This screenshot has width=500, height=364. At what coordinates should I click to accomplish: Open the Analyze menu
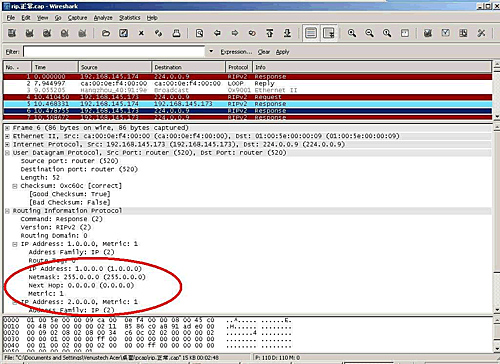tap(103, 18)
